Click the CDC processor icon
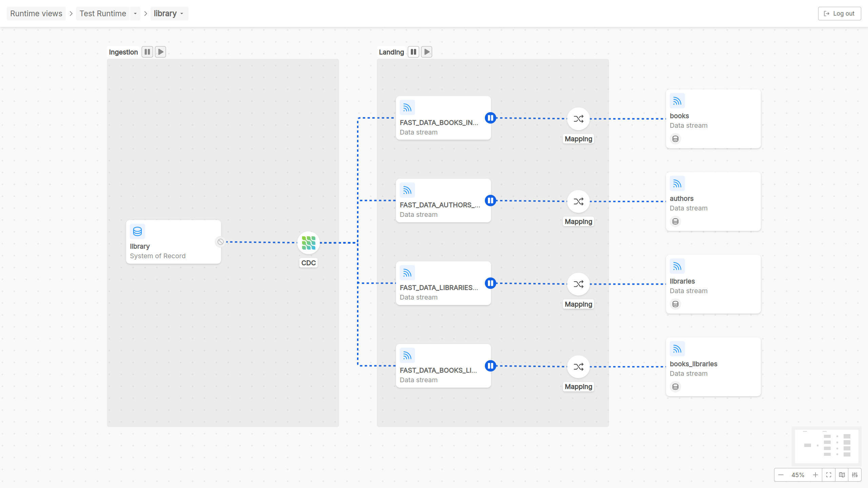 [x=308, y=242]
